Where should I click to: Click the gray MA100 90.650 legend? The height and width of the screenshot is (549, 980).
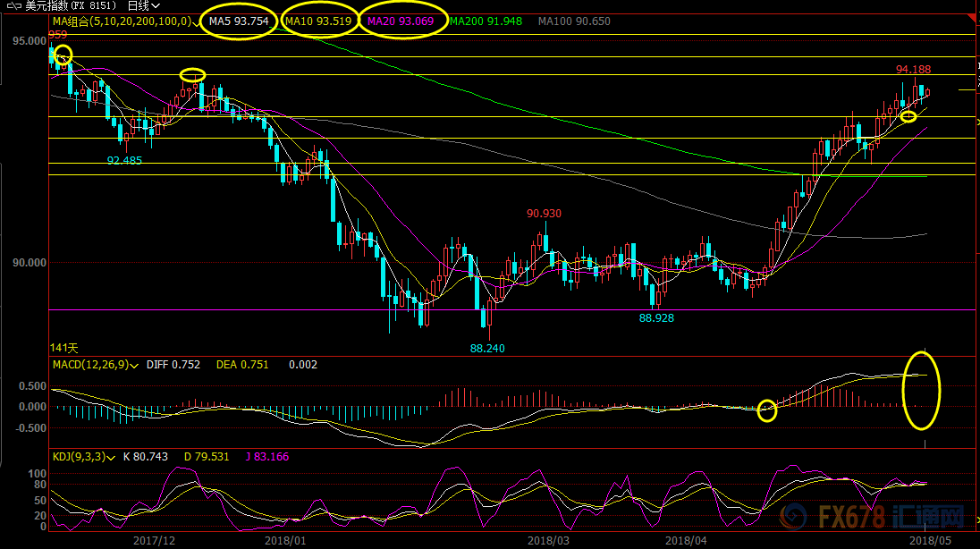574,21
